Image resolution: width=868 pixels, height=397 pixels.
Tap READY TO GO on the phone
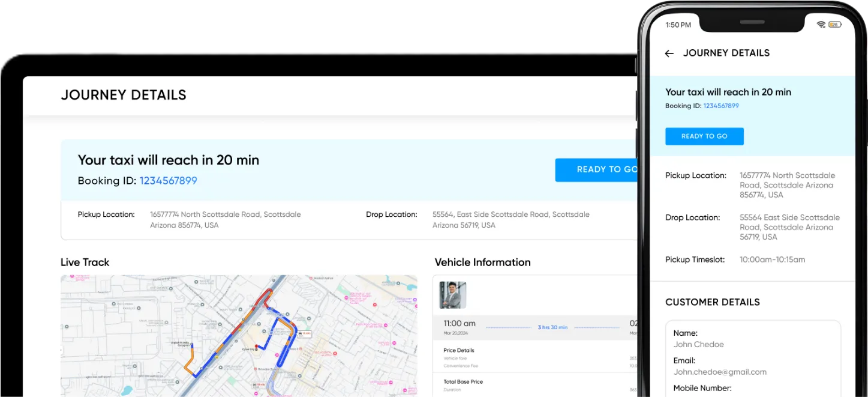(x=704, y=136)
